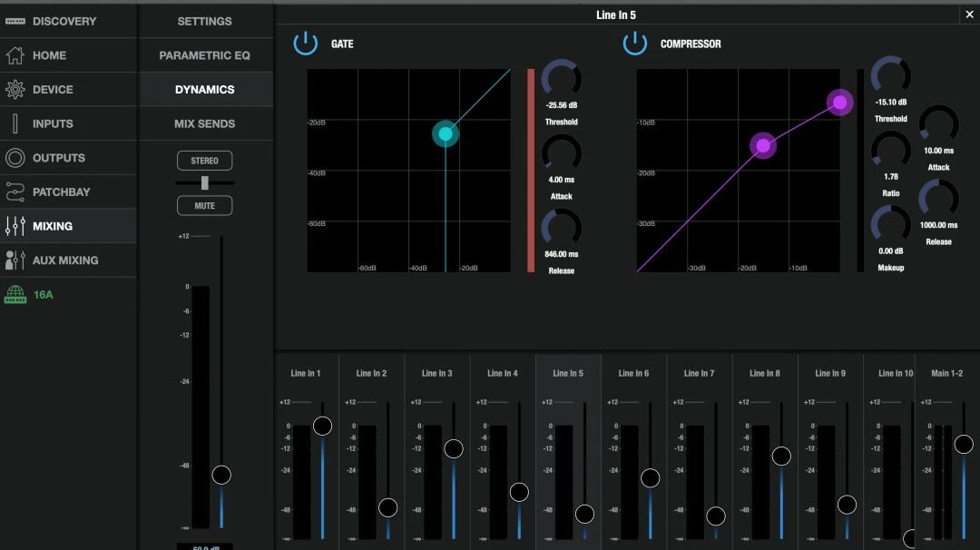Image resolution: width=980 pixels, height=550 pixels.
Task: Open Aux Mixing icon
Action: 15,260
